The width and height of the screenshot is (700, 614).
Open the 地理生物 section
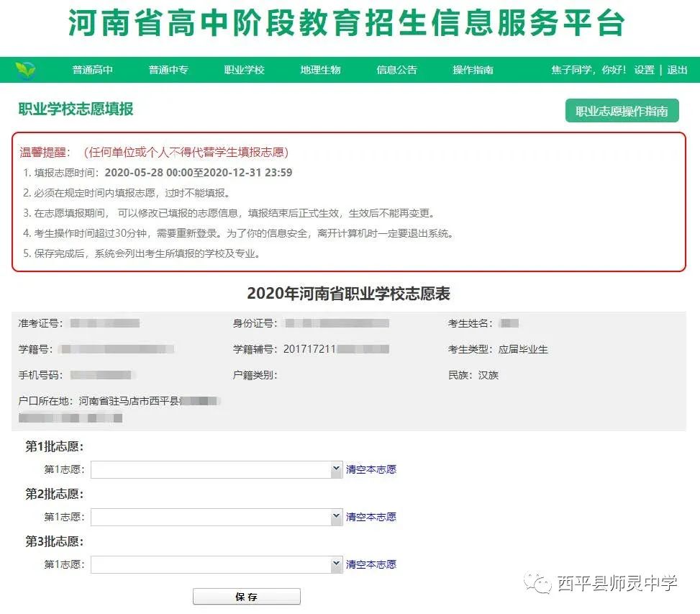(319, 70)
